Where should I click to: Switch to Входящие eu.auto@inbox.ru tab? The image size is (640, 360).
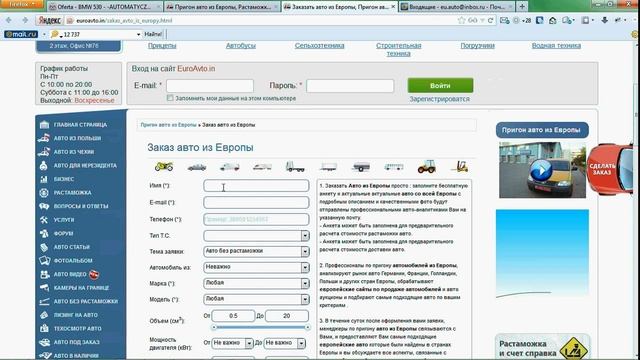(x=456, y=7)
